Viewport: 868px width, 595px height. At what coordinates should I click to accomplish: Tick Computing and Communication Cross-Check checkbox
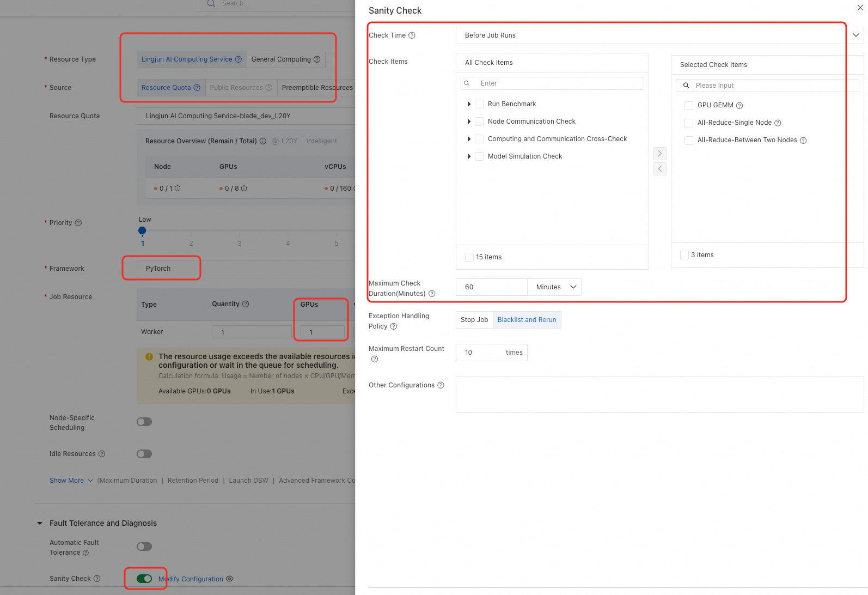coord(479,139)
